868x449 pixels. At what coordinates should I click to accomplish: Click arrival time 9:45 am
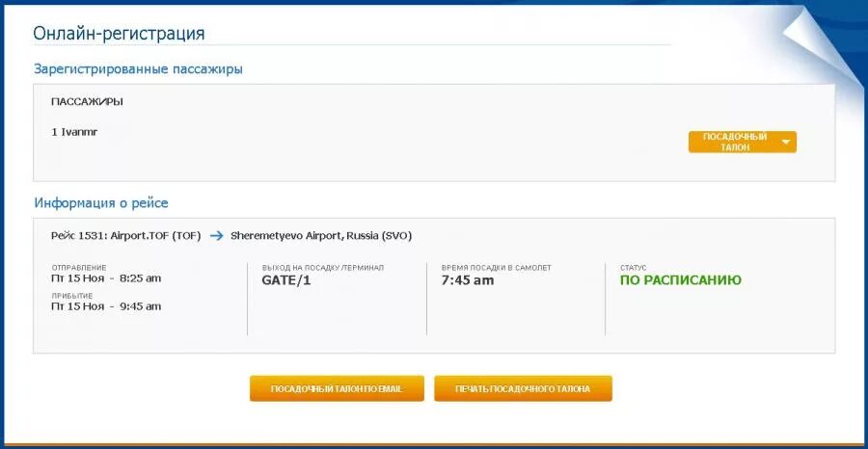pos(141,306)
